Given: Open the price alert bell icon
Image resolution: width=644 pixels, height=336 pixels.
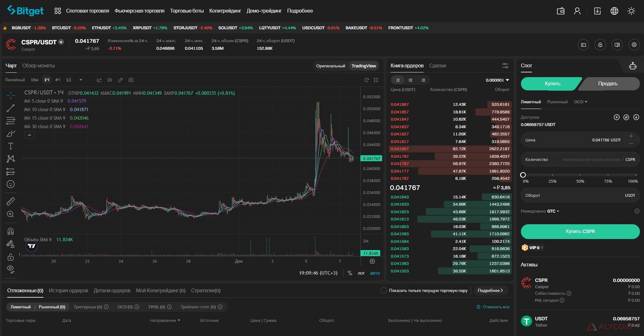Looking at the screenshot, I should 600,45.
